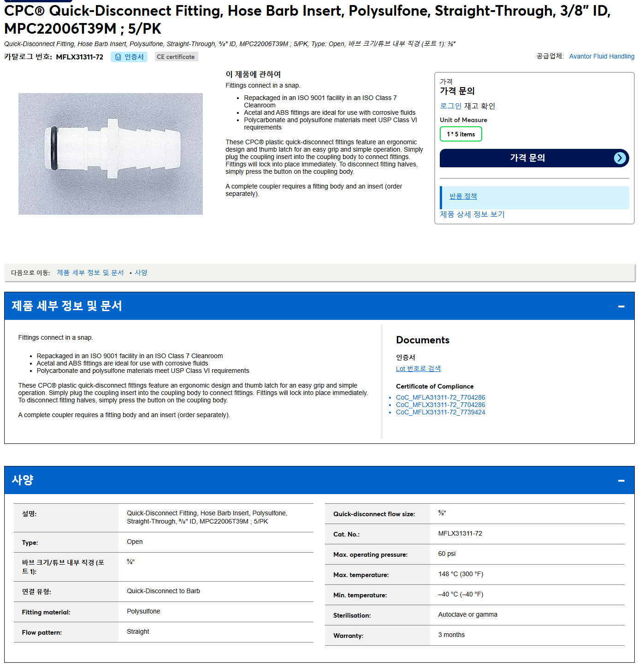Open CoC_MFLA31311-72_7704286 certificate
The height and width of the screenshot is (672, 638).
[x=440, y=397]
